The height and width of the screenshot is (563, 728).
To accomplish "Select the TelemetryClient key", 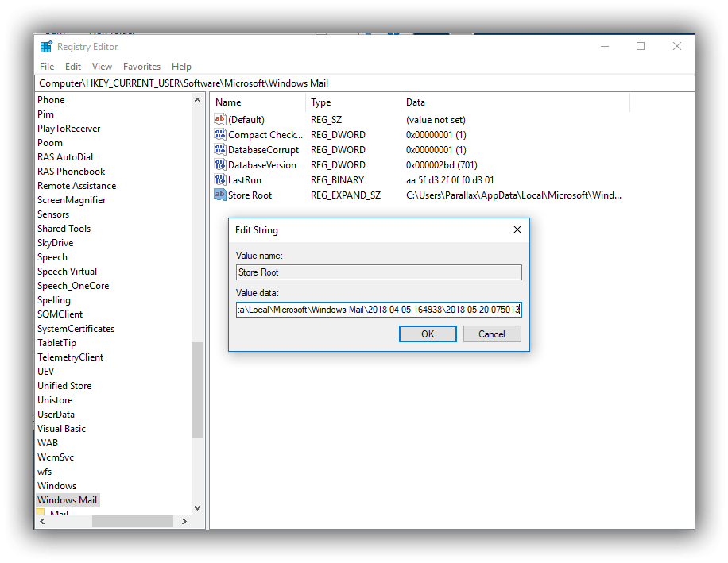I will tap(70, 357).
